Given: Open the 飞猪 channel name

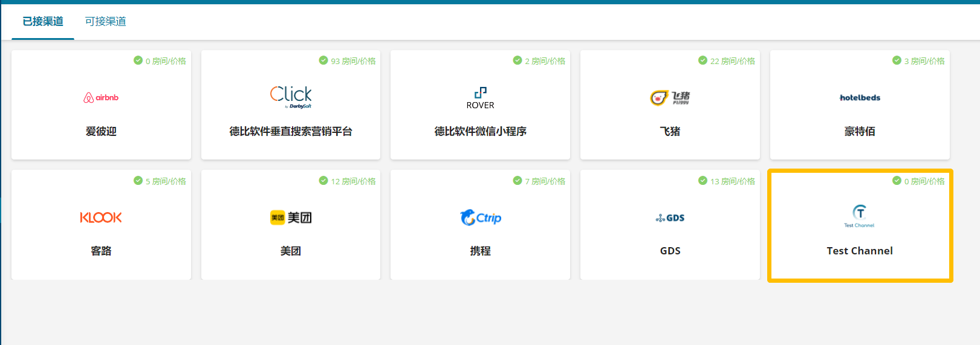Looking at the screenshot, I should pyautogui.click(x=670, y=131).
